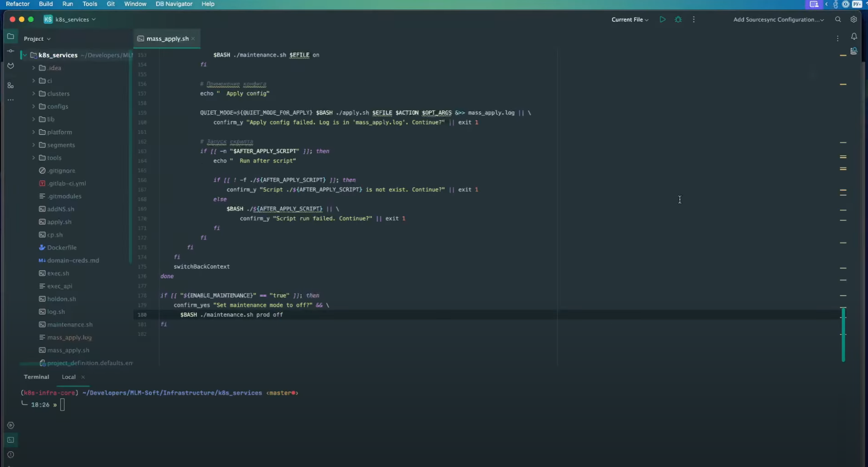Open mass_apply.sh in project tree
Image resolution: width=868 pixels, height=467 pixels.
tap(68, 350)
